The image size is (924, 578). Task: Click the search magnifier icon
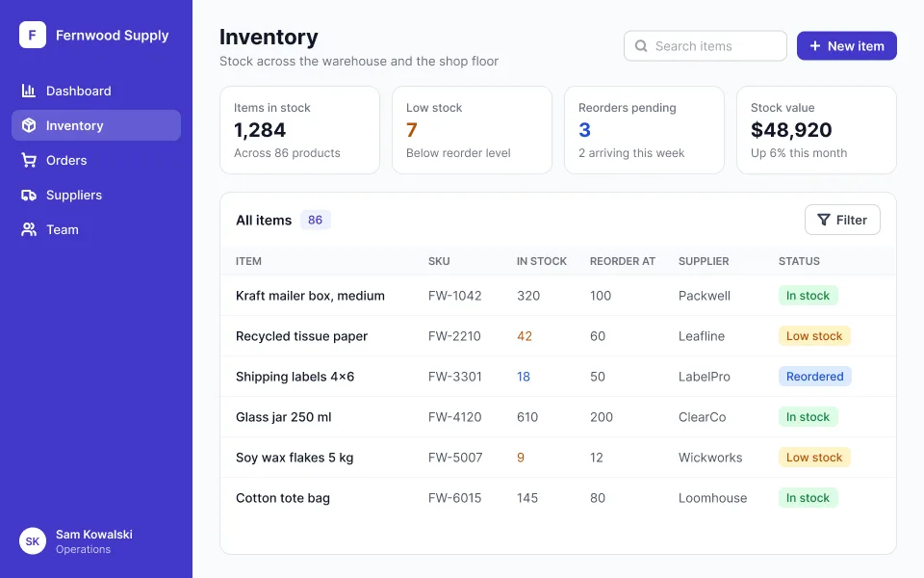[x=641, y=46]
